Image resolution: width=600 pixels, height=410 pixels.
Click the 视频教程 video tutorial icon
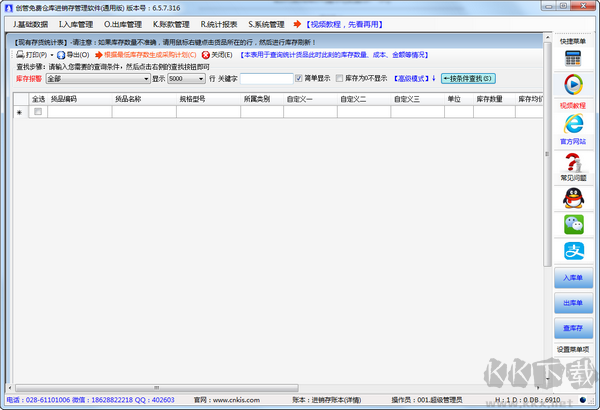572,86
